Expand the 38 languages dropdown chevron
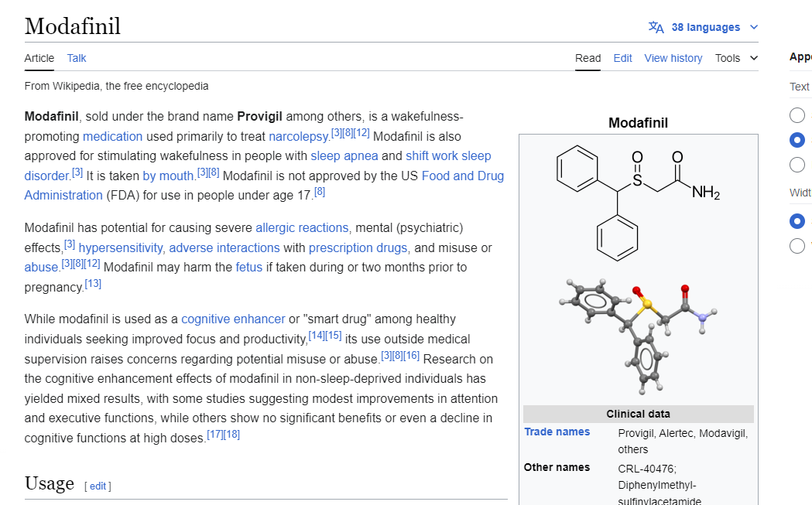 point(754,27)
